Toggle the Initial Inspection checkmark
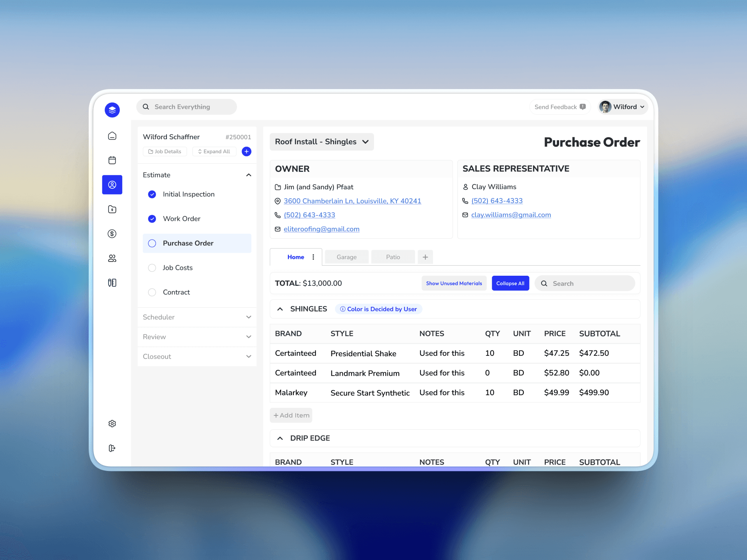Image resolution: width=747 pixels, height=560 pixels. (152, 194)
